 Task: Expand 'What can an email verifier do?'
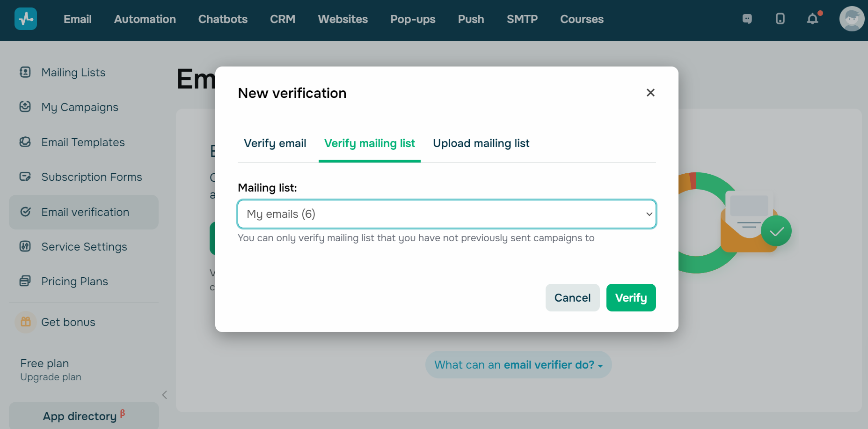click(x=518, y=365)
